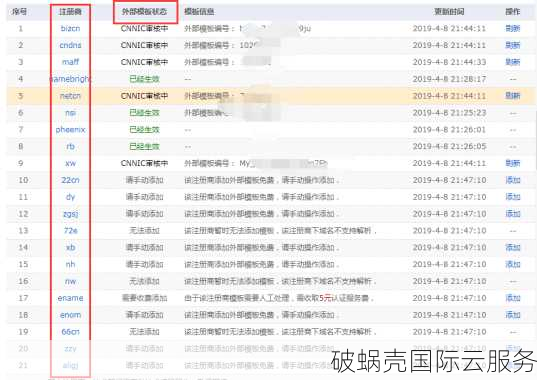Click 刷新 in the cndns row
The height and width of the screenshot is (380, 537).
click(513, 45)
